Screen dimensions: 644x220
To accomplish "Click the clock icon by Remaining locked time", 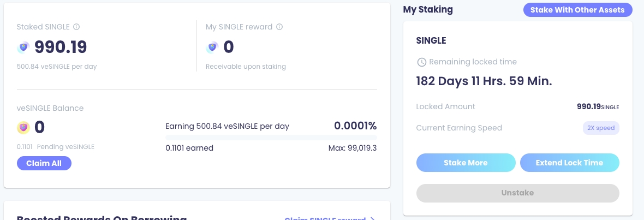I will (421, 62).
